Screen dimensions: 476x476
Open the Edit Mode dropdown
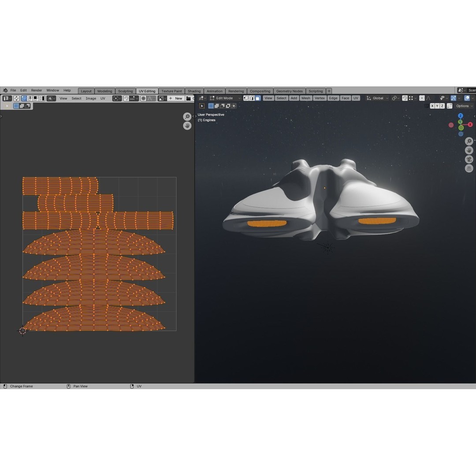225,98
